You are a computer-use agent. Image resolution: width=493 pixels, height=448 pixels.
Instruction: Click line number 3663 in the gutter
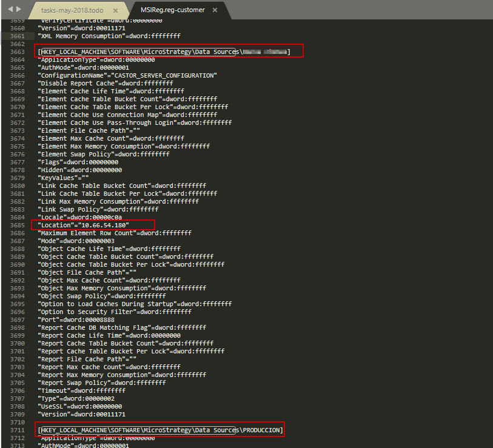[18, 52]
